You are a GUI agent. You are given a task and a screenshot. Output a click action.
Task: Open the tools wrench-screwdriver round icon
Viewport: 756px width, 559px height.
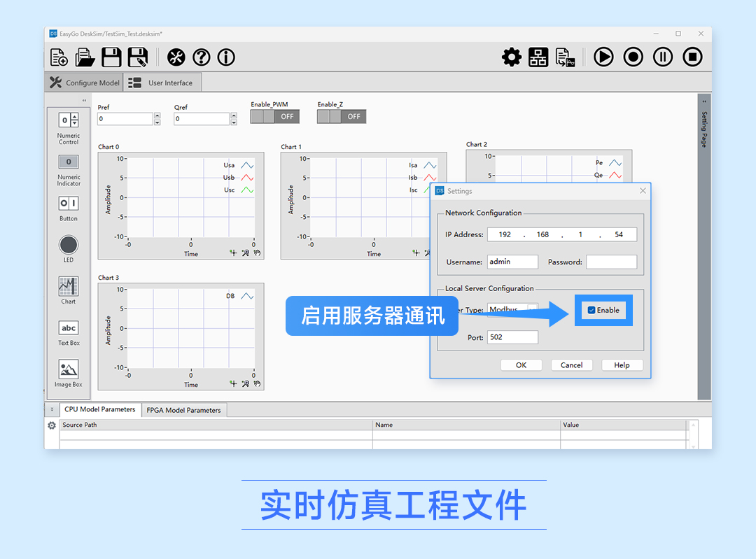pyautogui.click(x=176, y=57)
